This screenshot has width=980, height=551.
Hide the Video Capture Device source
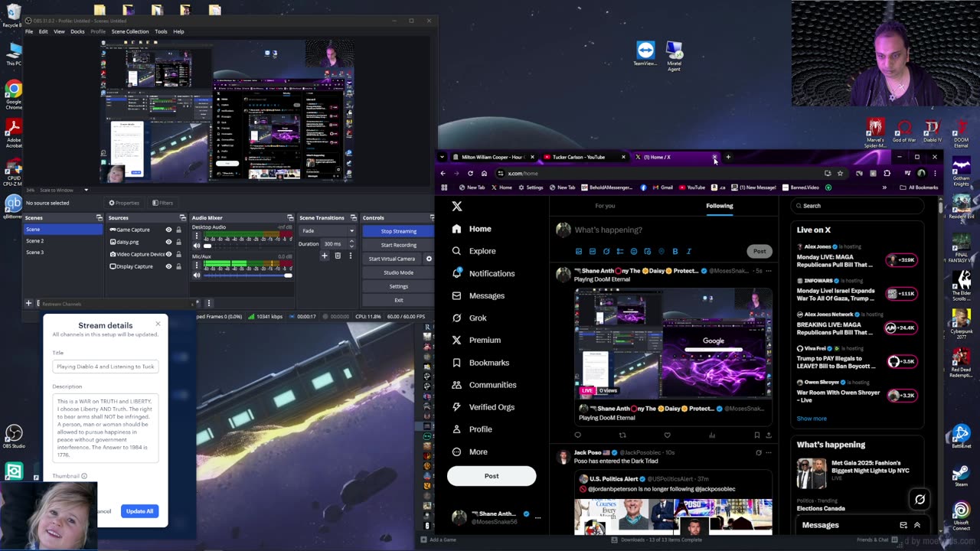pos(168,254)
